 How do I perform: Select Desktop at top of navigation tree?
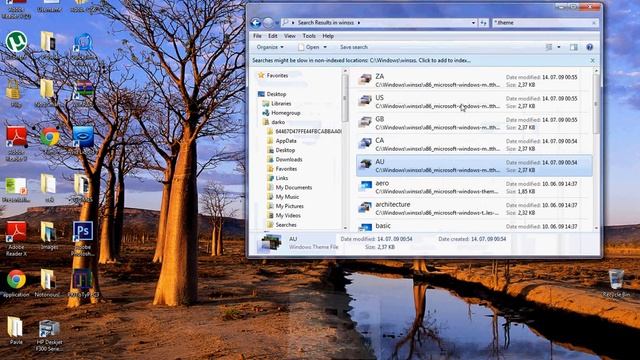point(272,94)
